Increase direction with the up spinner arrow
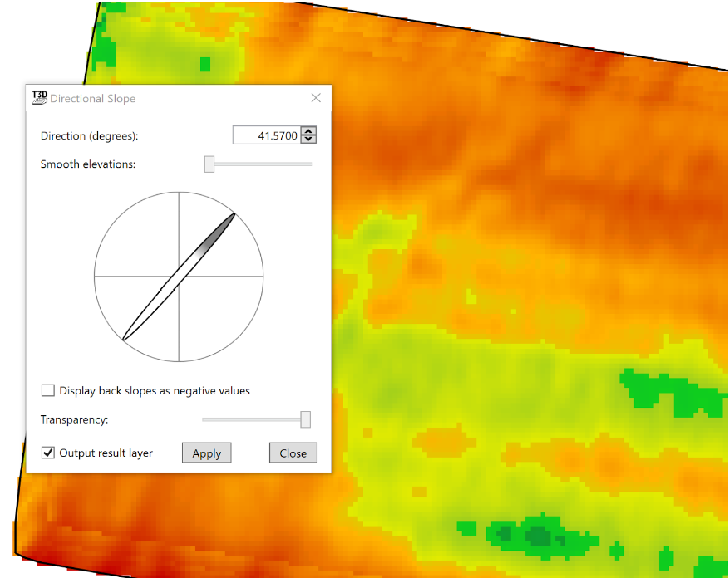This screenshot has height=578, width=728. pos(309,131)
